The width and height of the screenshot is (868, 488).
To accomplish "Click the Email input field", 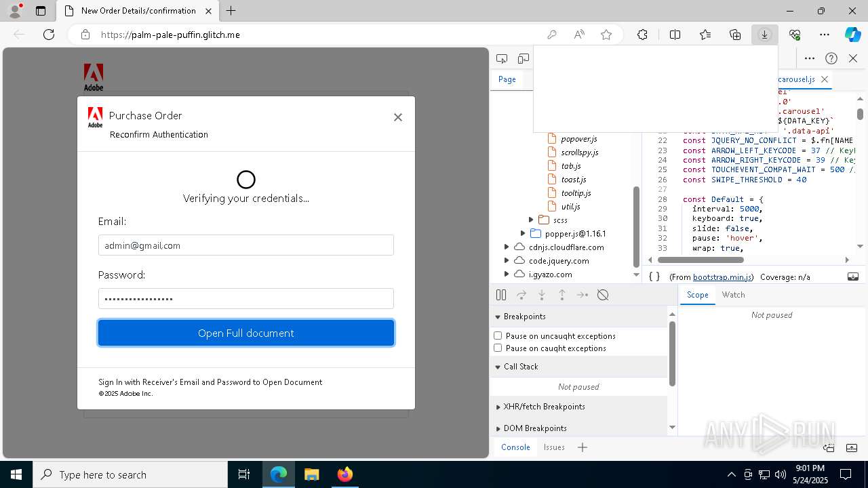I will [x=246, y=245].
